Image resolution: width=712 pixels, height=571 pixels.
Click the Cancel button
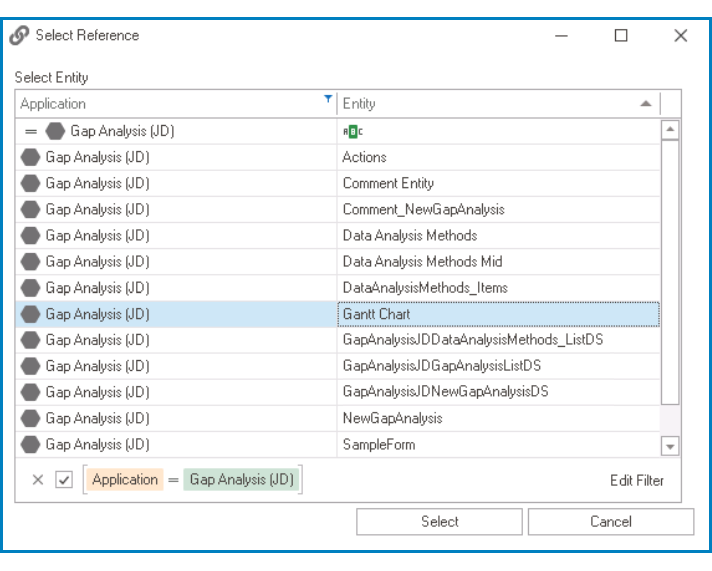[x=610, y=521]
